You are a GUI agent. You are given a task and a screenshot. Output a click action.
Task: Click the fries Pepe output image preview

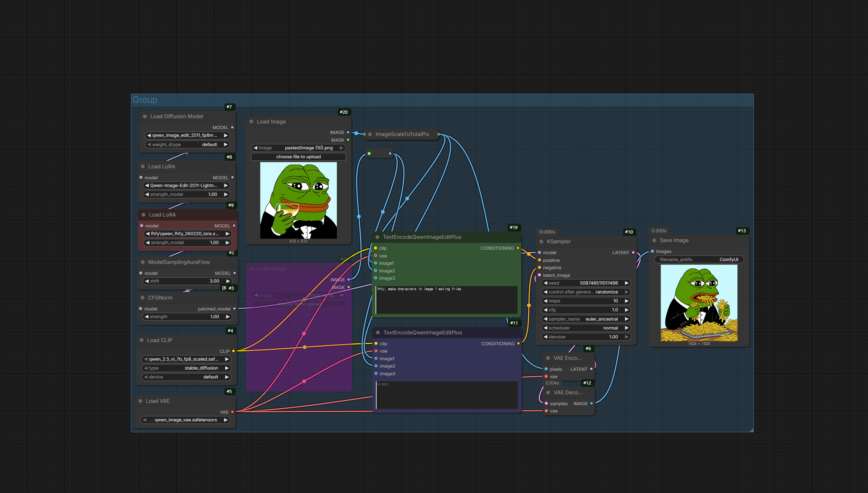coord(699,303)
